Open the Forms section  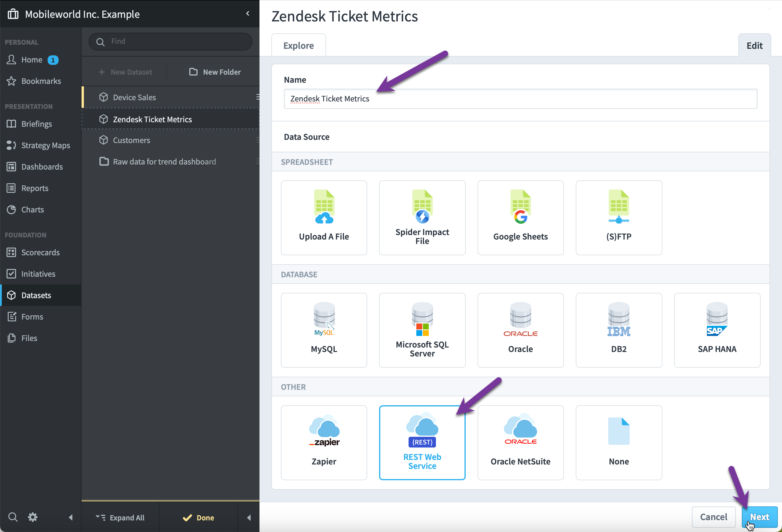(x=40, y=317)
